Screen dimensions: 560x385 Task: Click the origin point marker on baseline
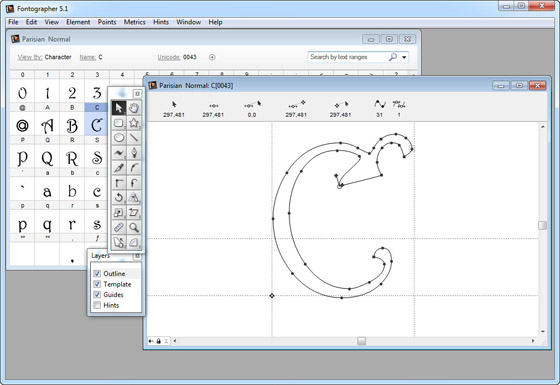272,296
